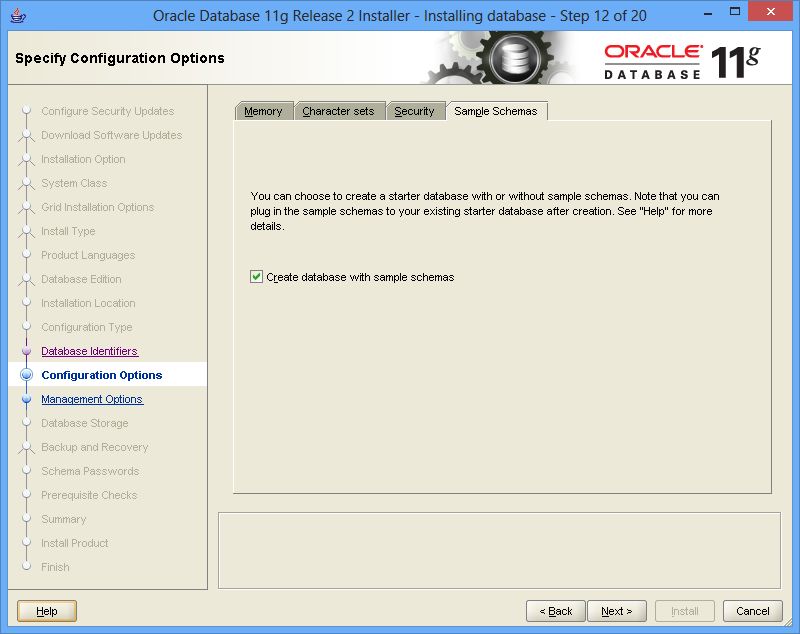Image resolution: width=800 pixels, height=634 pixels.
Task: Click the disabled Install button
Action: pyautogui.click(x=685, y=611)
